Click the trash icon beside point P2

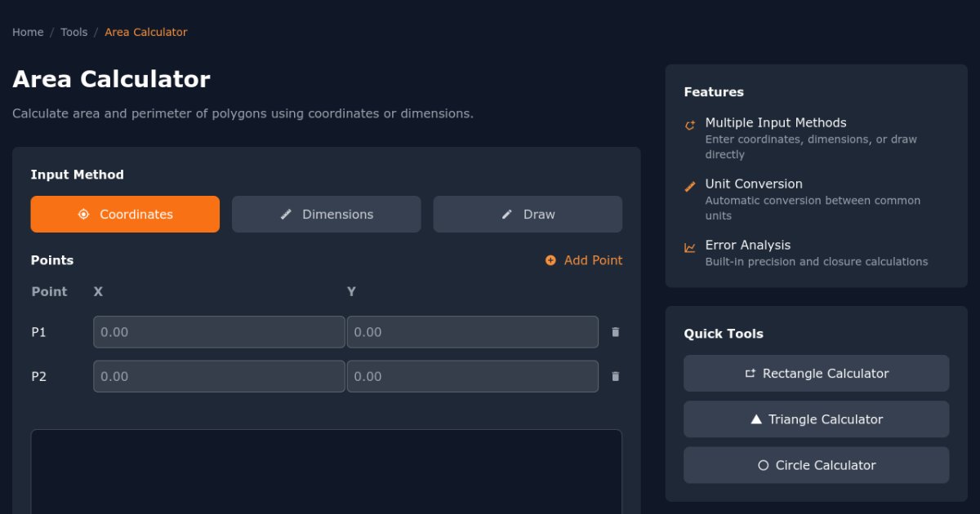pyautogui.click(x=616, y=376)
